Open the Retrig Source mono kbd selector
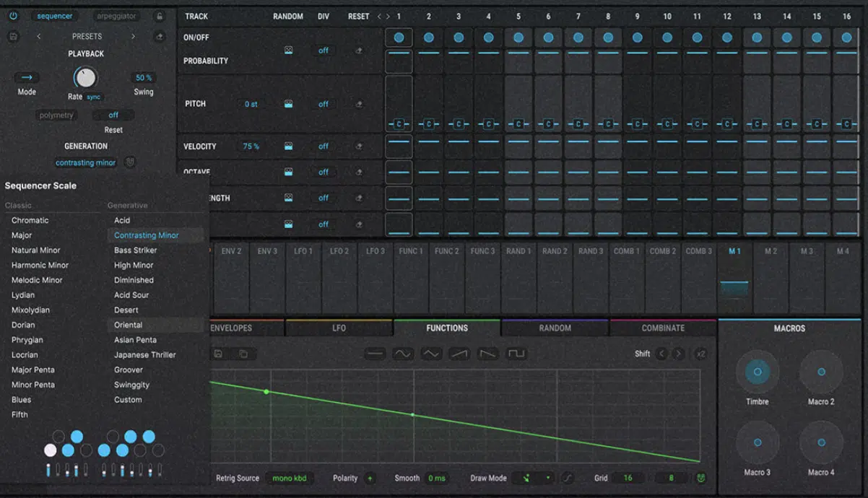The image size is (868, 498). tap(290, 478)
